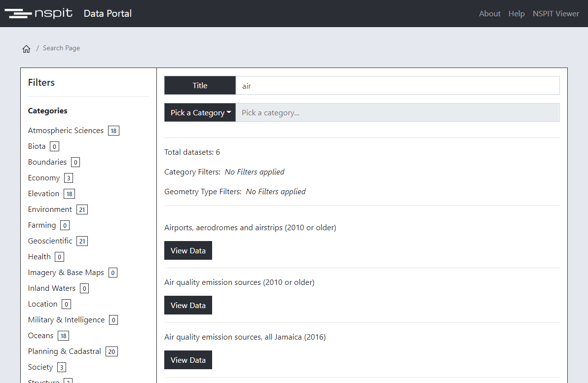588x383 pixels.
Task: Open the Pick a Category dropdown
Action: point(200,112)
